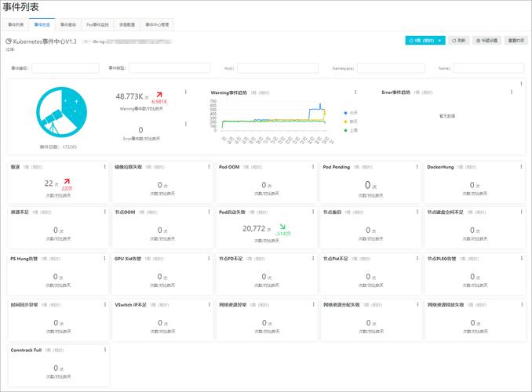Open more menu on Pod启动失败 card
532x392 pixels.
pos(313,212)
